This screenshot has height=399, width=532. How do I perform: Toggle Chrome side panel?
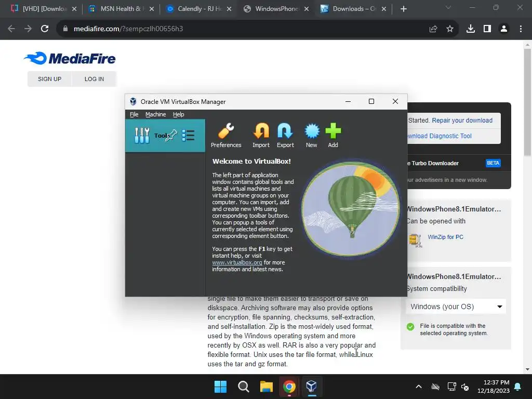tap(487, 29)
